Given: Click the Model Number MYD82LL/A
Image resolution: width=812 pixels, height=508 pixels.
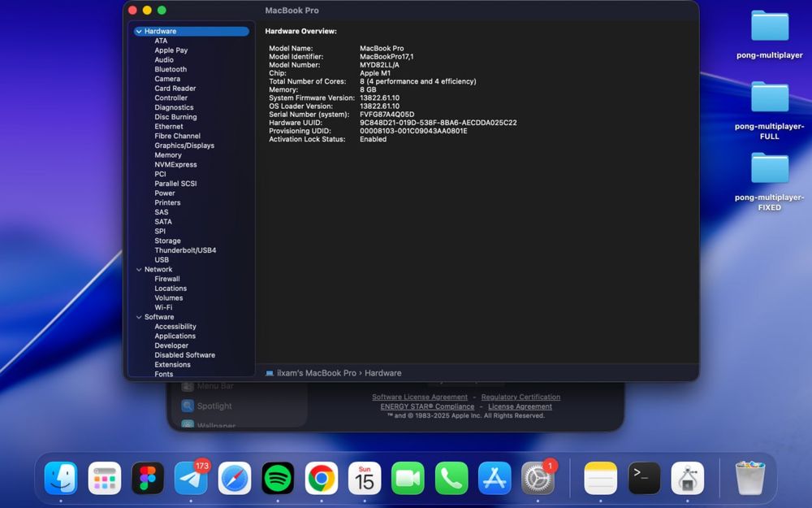Looking at the screenshot, I should 379,65.
